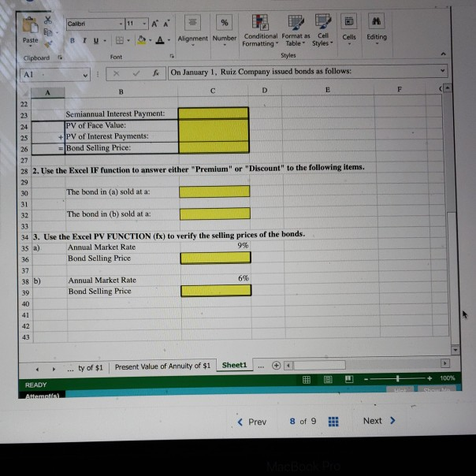This screenshot has width=476, height=476.
Task: Open Cell Styles gallery
Action: click(x=322, y=30)
